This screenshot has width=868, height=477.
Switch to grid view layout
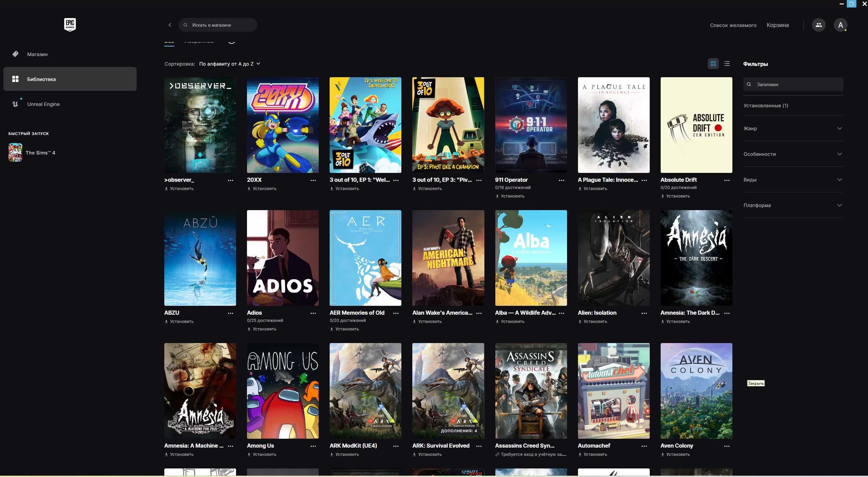click(x=713, y=64)
